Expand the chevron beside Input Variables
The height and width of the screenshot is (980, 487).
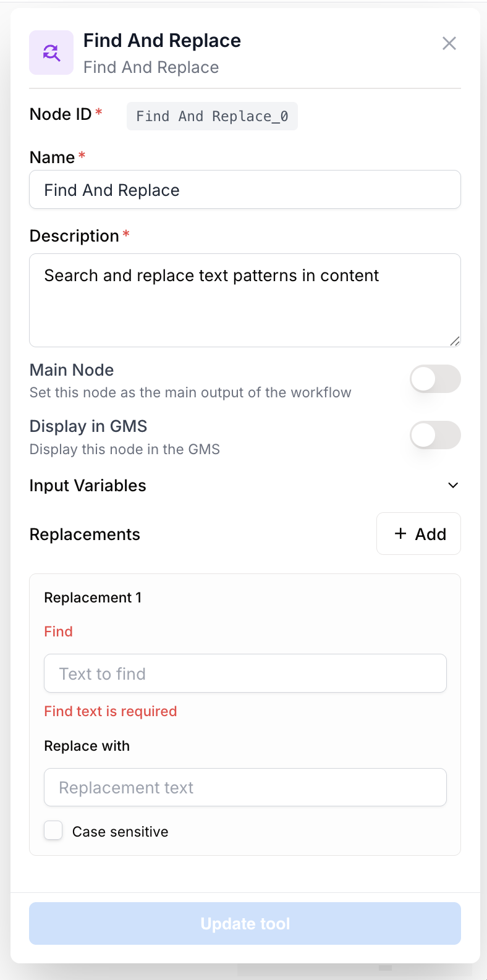point(452,485)
